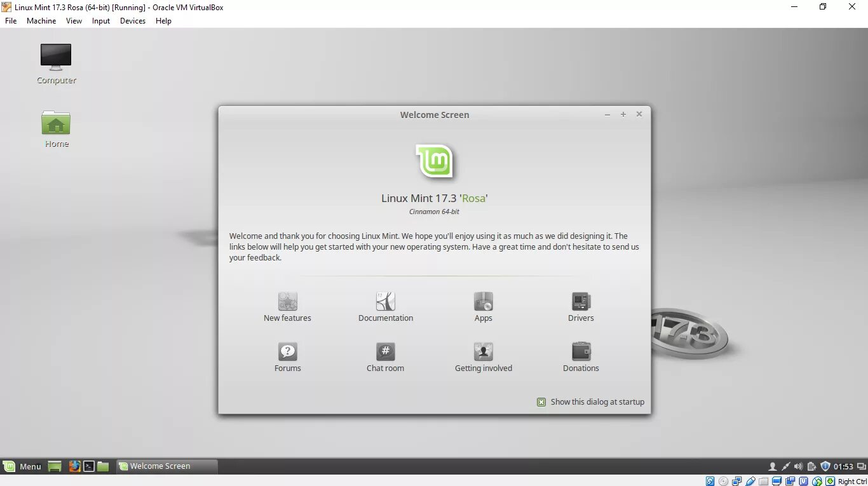The height and width of the screenshot is (486, 868).
Task: Open the Apps icon
Action: click(484, 302)
